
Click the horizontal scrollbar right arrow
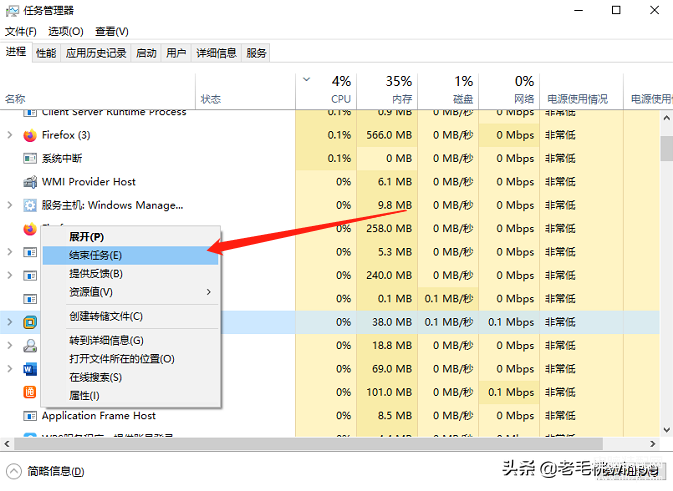653,444
